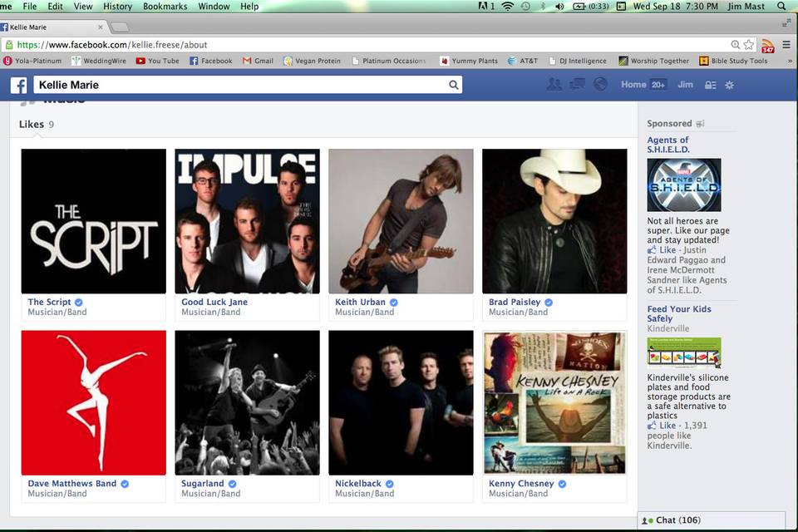Click the Time Machine clock icon
The image size is (798, 532).
click(525, 6)
